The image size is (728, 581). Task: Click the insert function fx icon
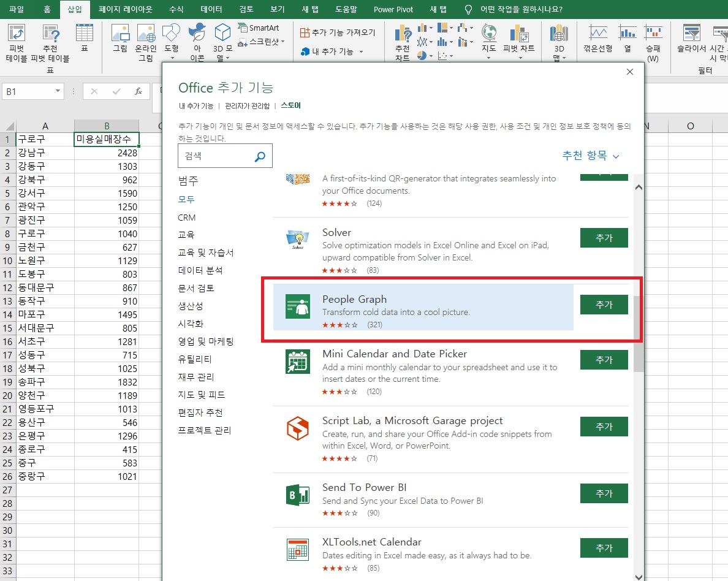point(138,91)
